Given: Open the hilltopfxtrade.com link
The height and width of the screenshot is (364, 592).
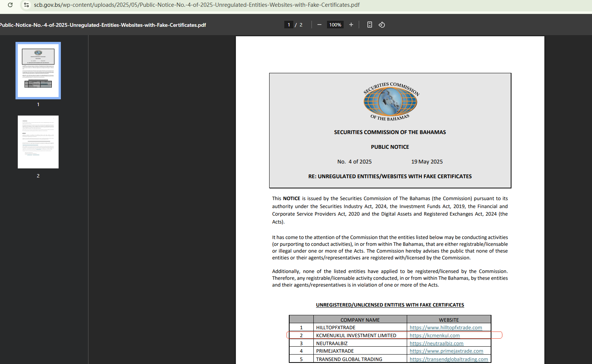Looking at the screenshot, I should click(446, 328).
